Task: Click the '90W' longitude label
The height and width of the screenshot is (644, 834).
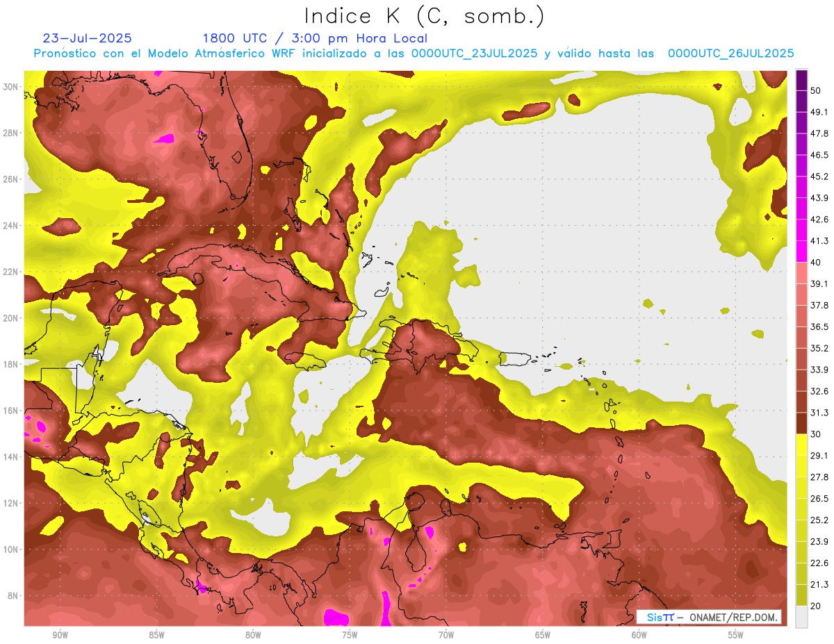Action: pos(60,635)
